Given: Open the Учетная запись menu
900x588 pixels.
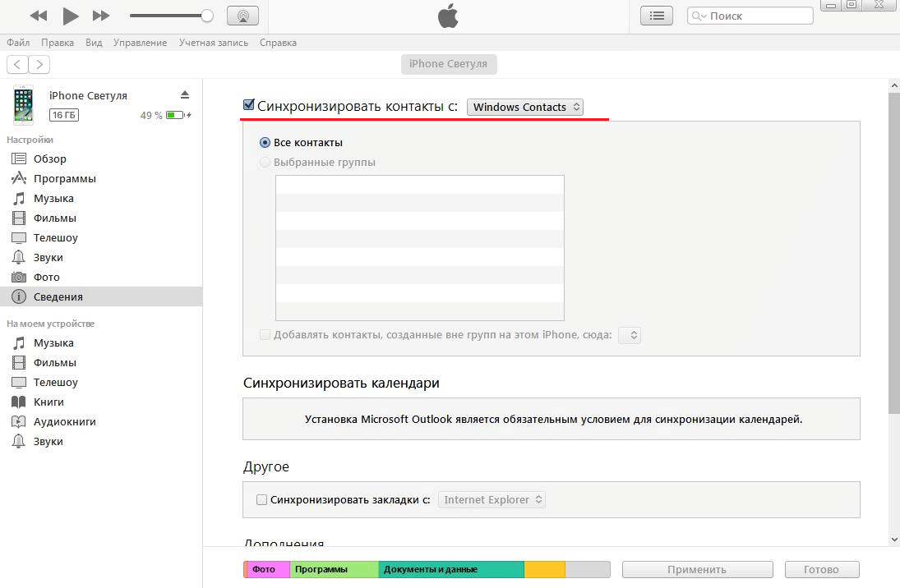Looking at the screenshot, I should pyautogui.click(x=214, y=43).
